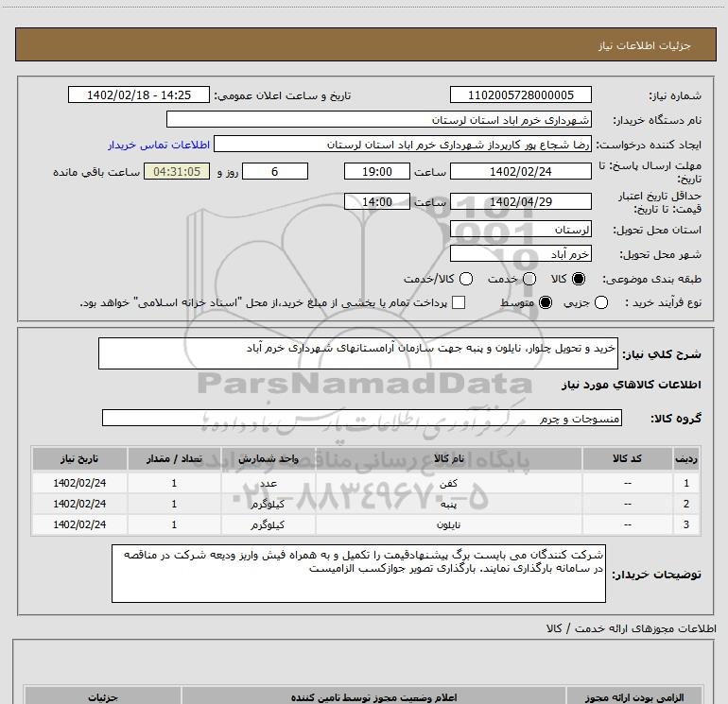Click the نام کالا column header
The height and width of the screenshot is (704, 728).
click(x=448, y=458)
